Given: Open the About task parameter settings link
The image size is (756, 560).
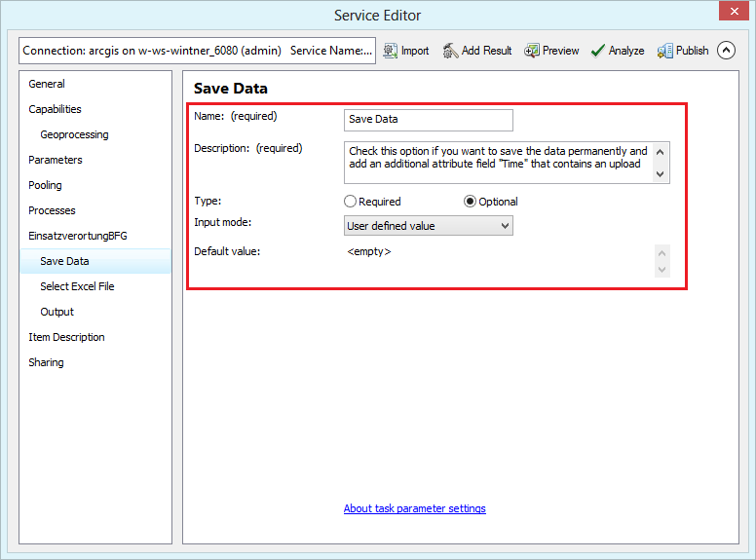Looking at the screenshot, I should click(x=415, y=508).
